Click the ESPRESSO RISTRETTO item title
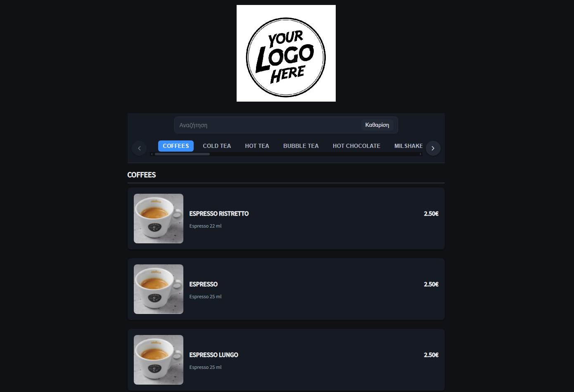Viewport: 574px width, 392px height. point(219,214)
